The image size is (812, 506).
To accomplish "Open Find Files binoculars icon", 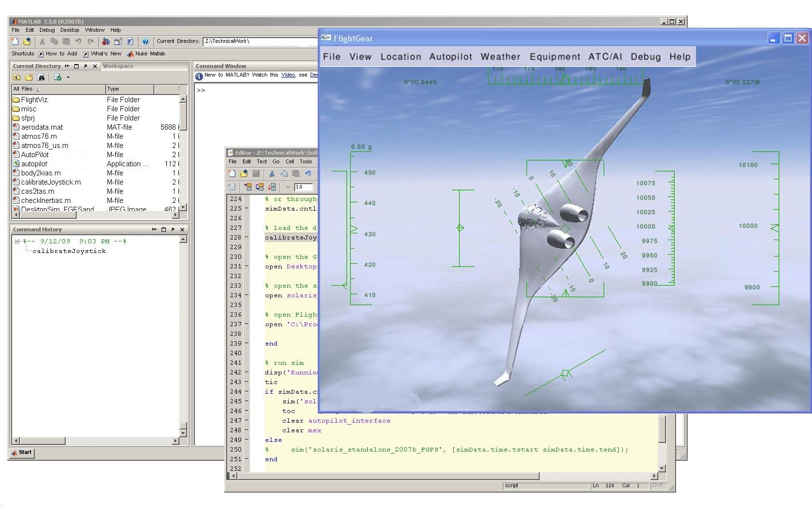I will [x=41, y=77].
